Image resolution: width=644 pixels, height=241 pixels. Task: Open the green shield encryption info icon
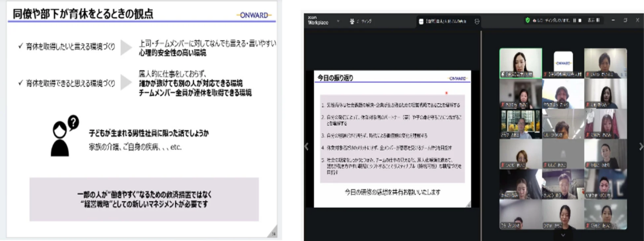[527, 20]
